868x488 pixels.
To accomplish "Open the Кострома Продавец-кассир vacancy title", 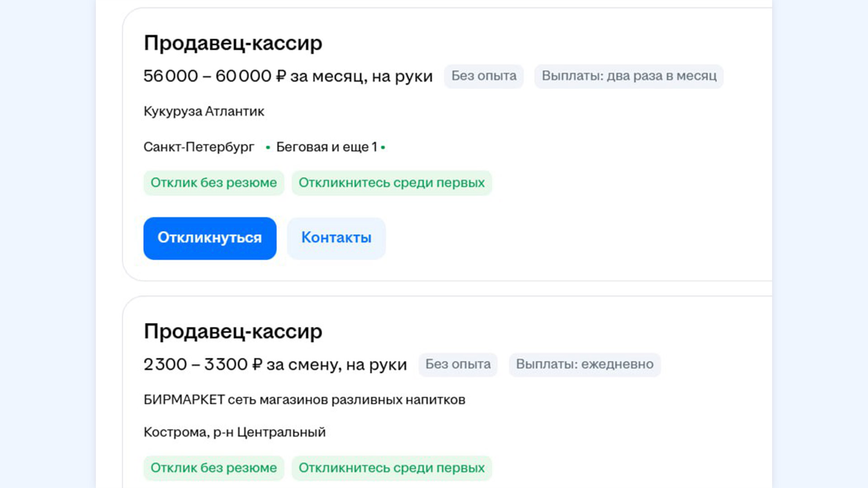I will coord(233,332).
